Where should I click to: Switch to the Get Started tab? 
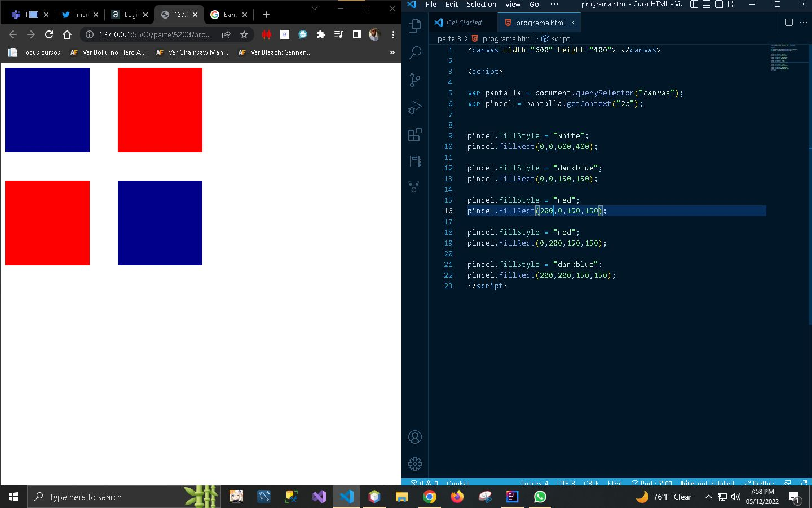[x=464, y=23]
